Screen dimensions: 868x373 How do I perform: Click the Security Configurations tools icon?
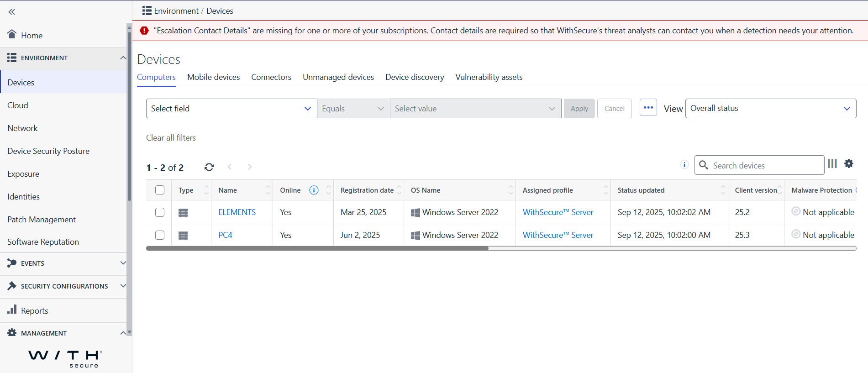pos(12,286)
